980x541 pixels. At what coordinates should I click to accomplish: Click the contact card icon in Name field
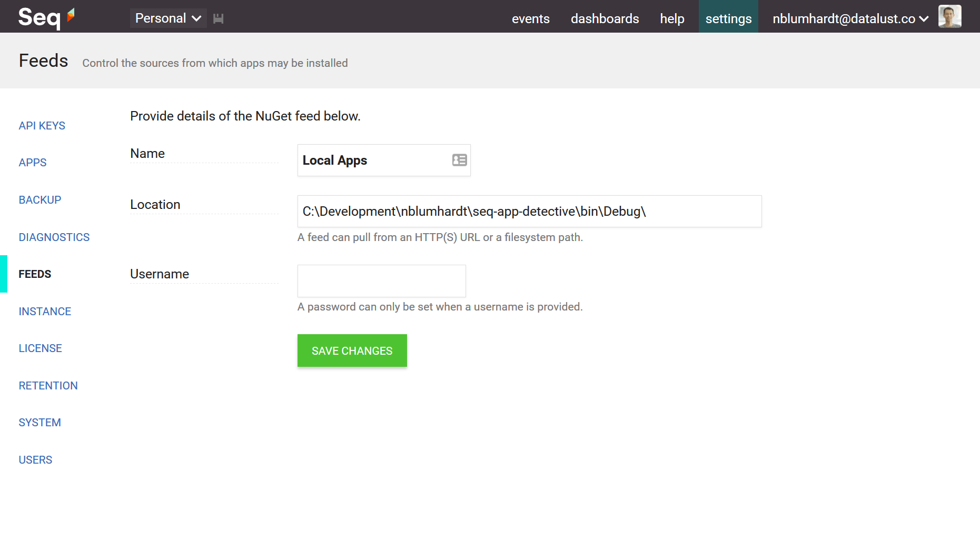[459, 160]
